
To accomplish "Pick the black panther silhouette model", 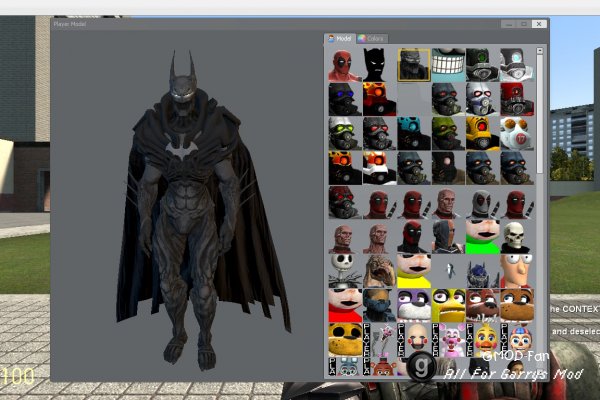I will point(379,65).
